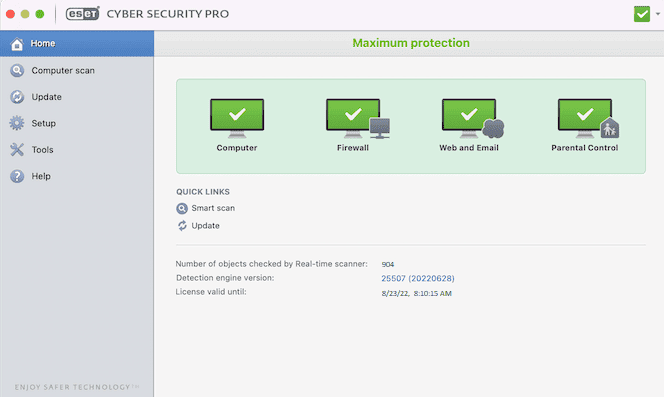Click the magnifier icon beside Smart scan

[182, 208]
